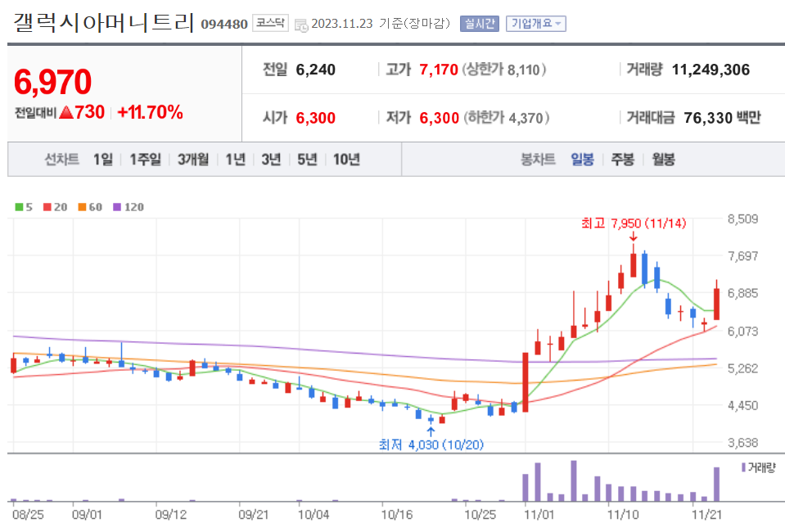Click the 2023.11.23 date text

point(342,24)
